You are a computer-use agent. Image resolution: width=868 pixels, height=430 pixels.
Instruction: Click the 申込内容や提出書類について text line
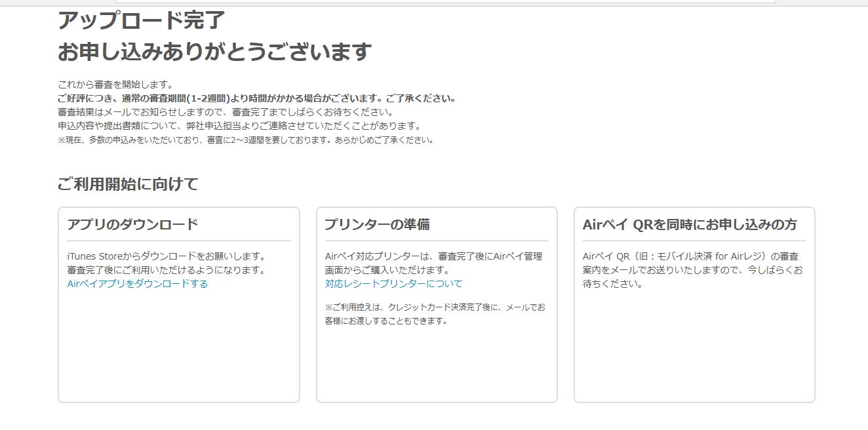click(239, 126)
